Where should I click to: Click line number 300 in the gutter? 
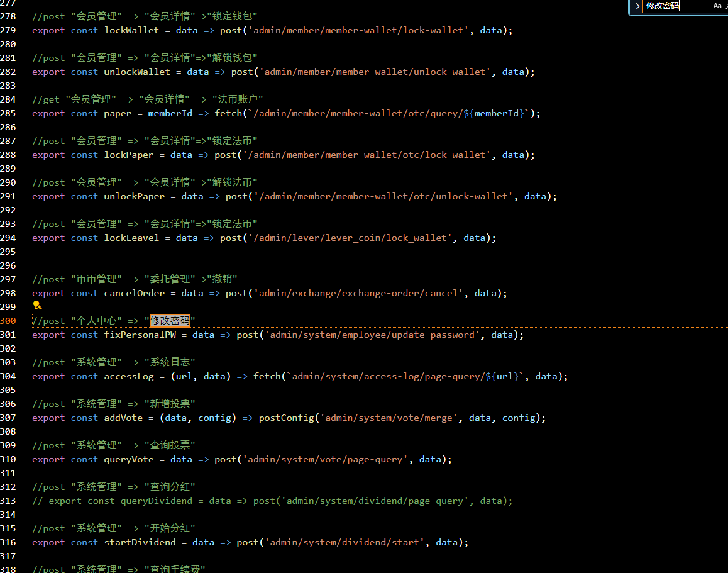tap(8, 321)
